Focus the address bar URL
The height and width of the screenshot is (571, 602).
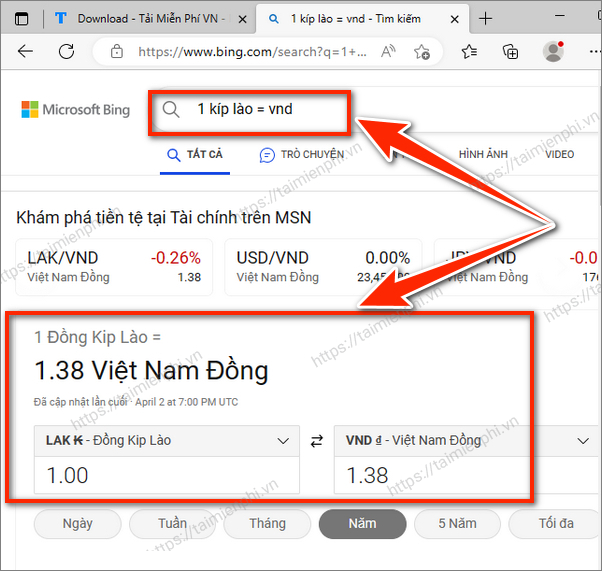point(252,51)
